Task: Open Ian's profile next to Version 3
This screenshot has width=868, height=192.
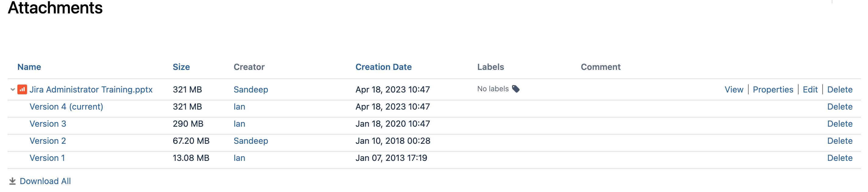Action: [x=240, y=124]
